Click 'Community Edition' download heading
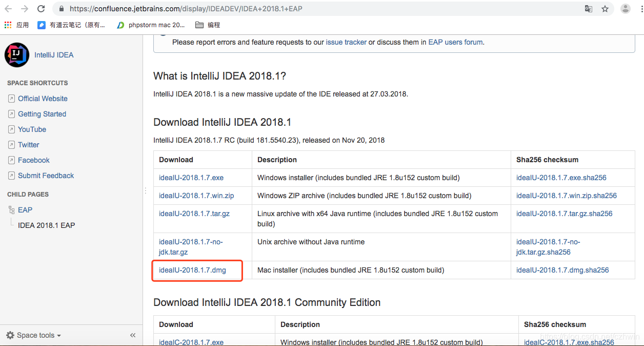Screen dimensions: 644x346 [267, 302]
